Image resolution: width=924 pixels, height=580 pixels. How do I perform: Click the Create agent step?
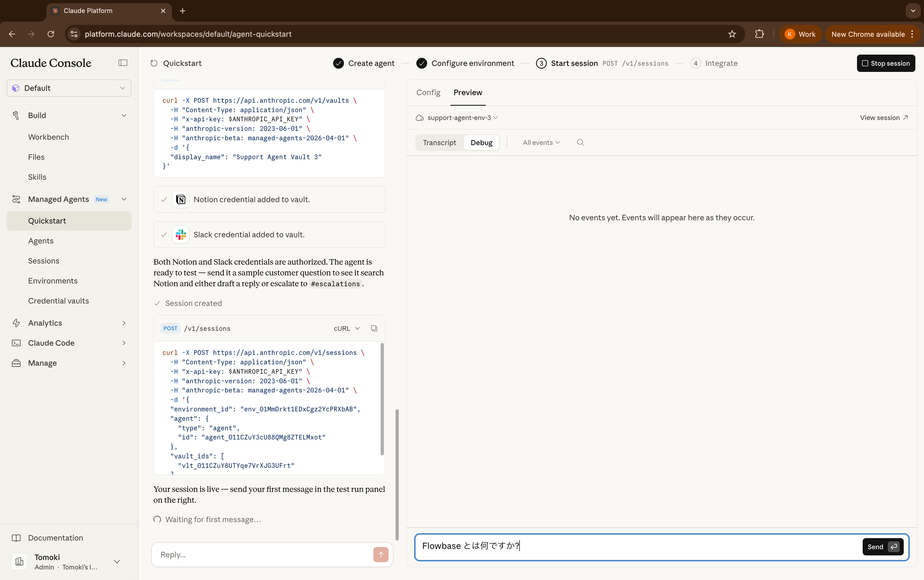tap(364, 63)
